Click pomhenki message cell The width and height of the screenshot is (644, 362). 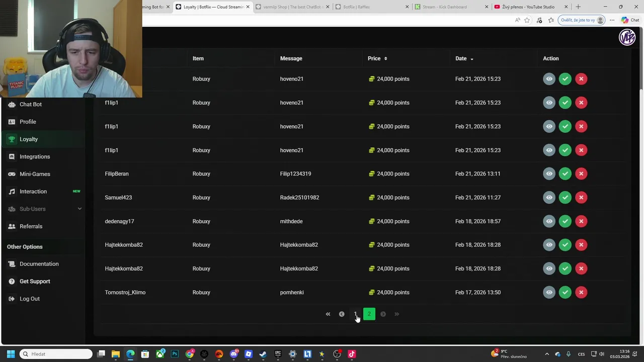(x=292, y=292)
